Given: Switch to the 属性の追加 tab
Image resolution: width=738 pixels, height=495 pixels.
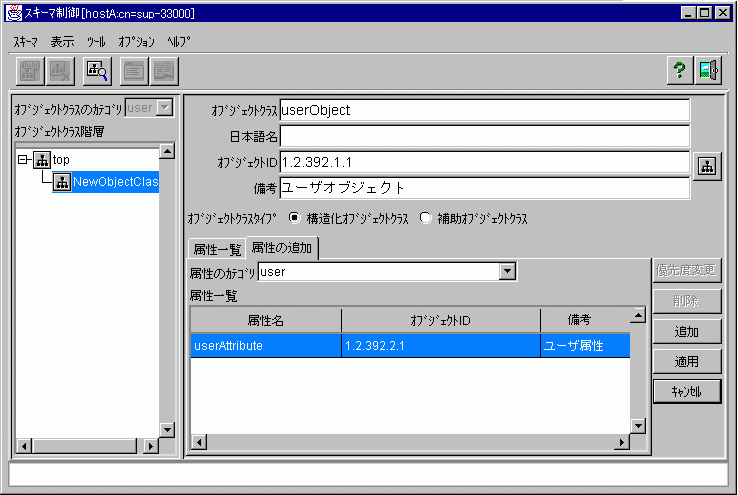Looking at the screenshot, I should [x=281, y=248].
